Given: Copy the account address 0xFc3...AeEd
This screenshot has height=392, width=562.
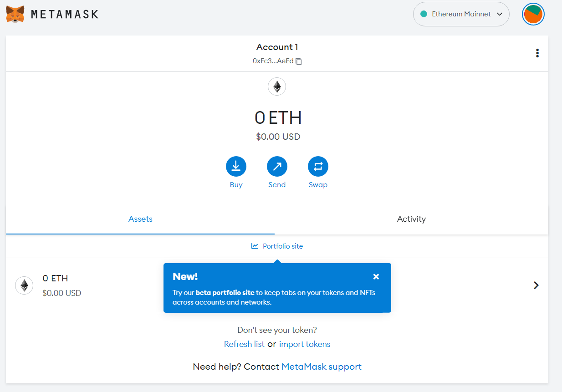Looking at the screenshot, I should (299, 61).
